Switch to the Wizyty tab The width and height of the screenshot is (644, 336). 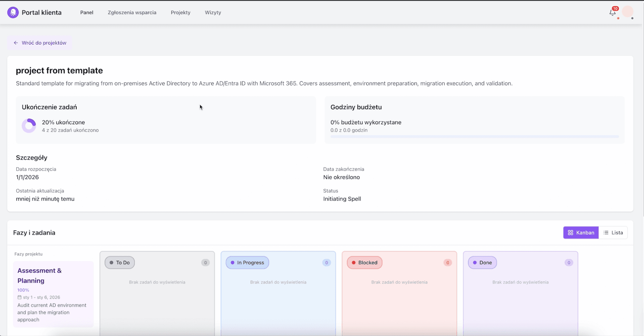tap(213, 12)
